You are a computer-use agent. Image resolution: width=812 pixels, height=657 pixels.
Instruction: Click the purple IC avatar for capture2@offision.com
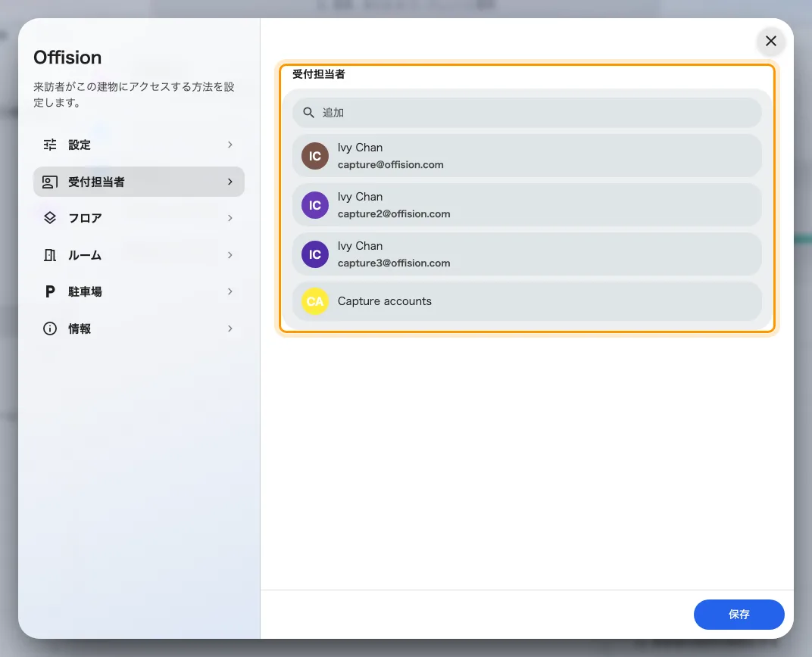point(315,205)
